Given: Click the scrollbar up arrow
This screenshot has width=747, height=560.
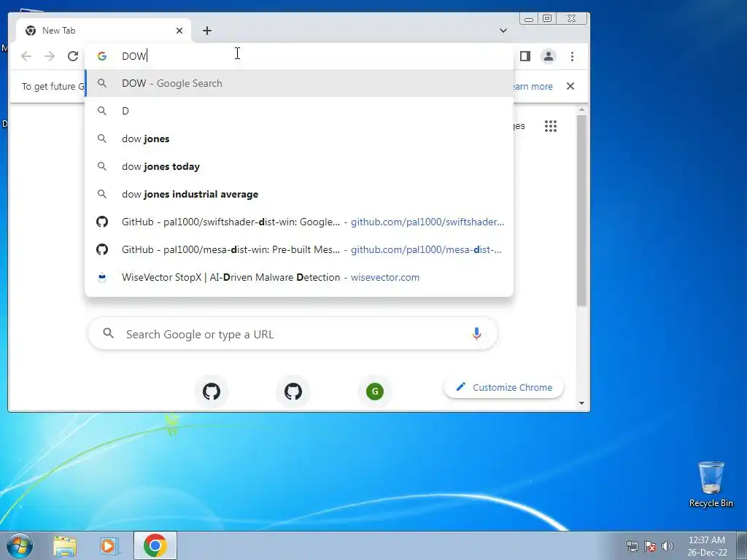Looking at the screenshot, I should pyautogui.click(x=581, y=110).
